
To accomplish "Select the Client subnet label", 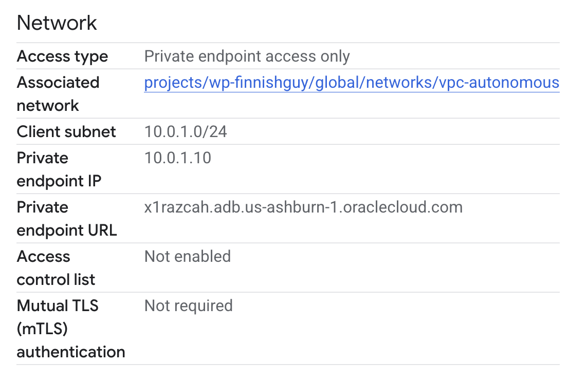I will [x=66, y=132].
